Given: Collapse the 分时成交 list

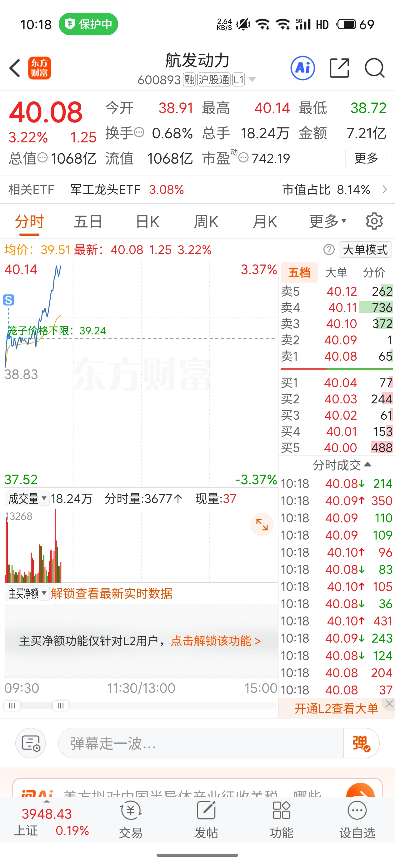Looking at the screenshot, I should tap(342, 465).
